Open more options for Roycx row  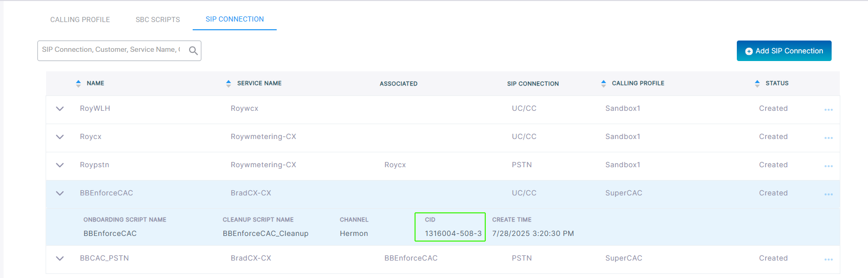(x=828, y=138)
